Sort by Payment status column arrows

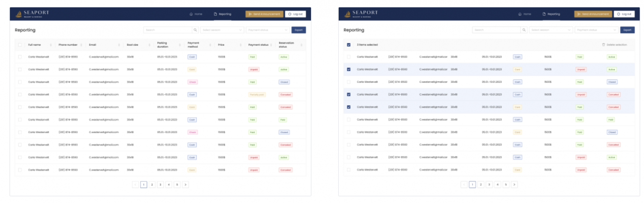271,45
